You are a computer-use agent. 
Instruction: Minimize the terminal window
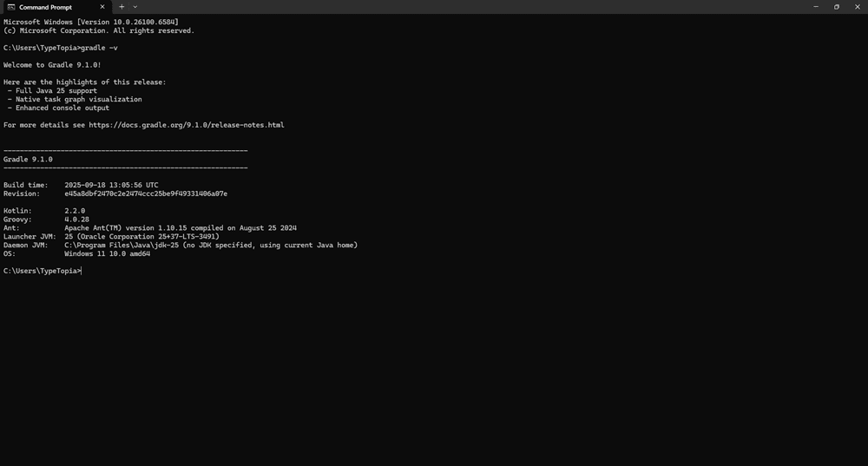coord(816,7)
